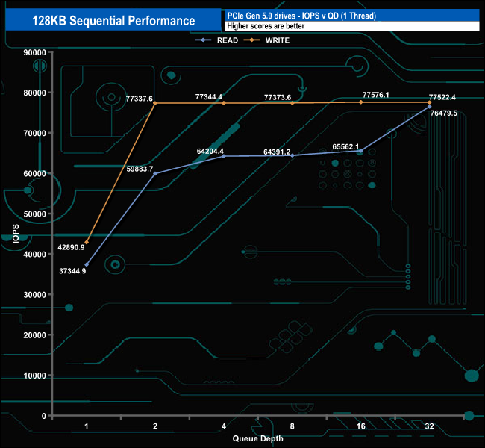The width and height of the screenshot is (485, 448).
Task: Select the WRITE marker at 77344.4
Action: [224, 103]
